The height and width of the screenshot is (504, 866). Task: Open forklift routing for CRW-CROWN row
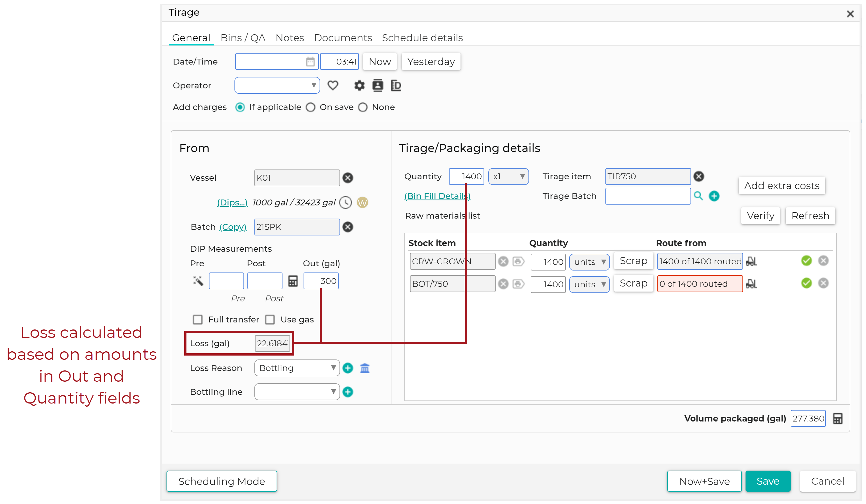tap(751, 262)
